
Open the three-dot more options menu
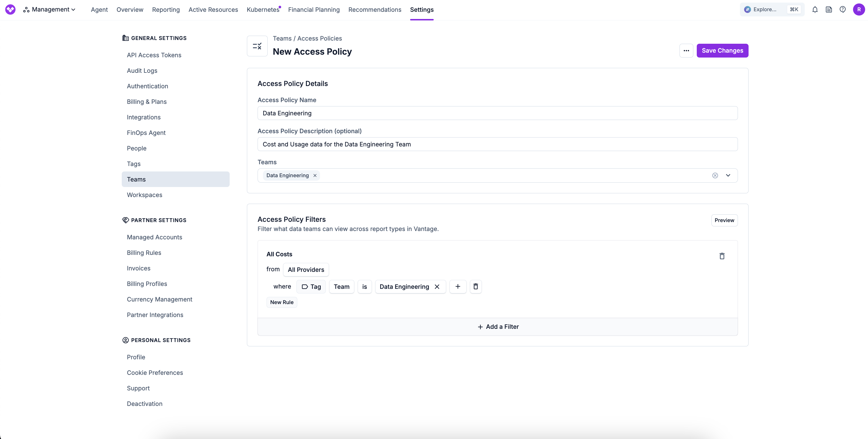(x=686, y=51)
